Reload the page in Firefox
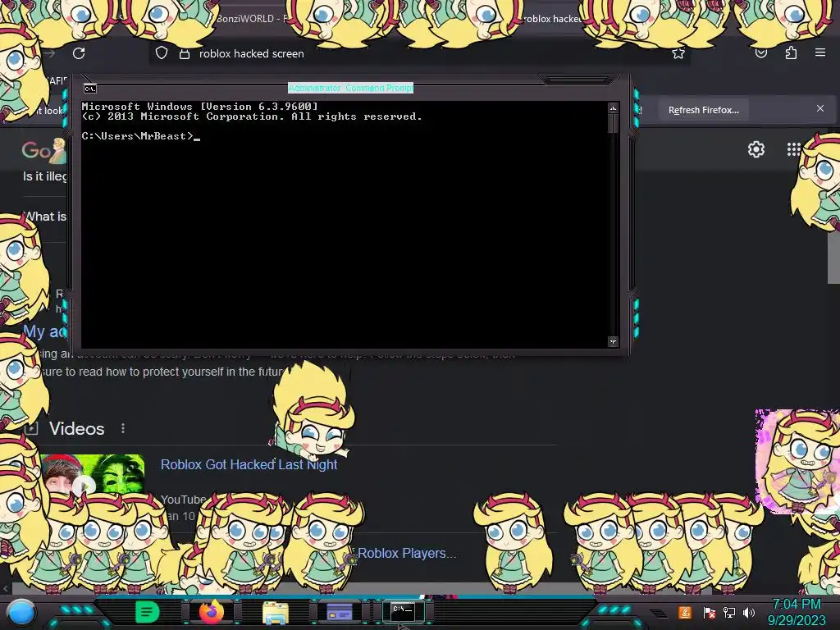840x630 pixels. click(79, 53)
